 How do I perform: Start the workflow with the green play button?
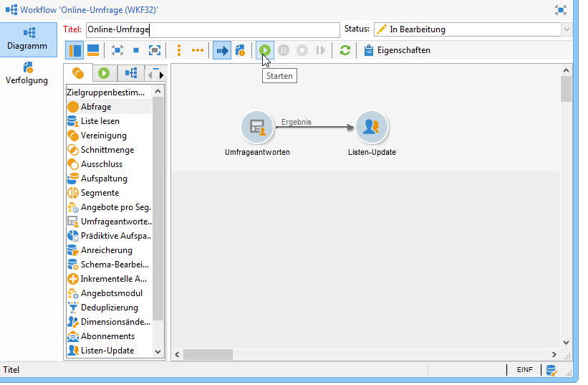point(266,50)
